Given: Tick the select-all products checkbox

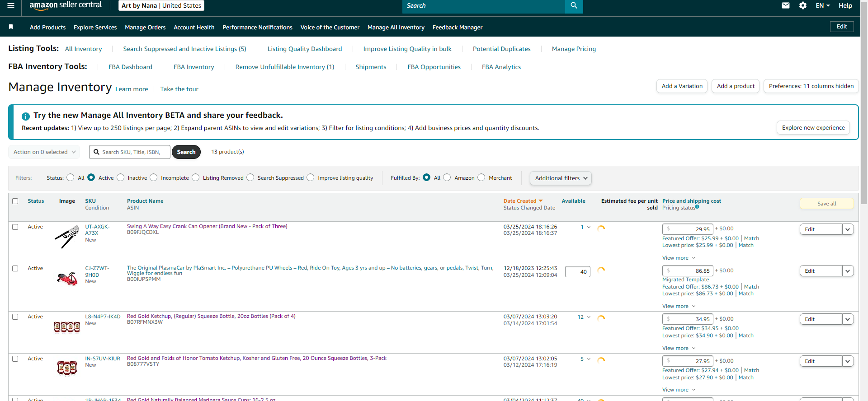Looking at the screenshot, I should click(x=15, y=201).
